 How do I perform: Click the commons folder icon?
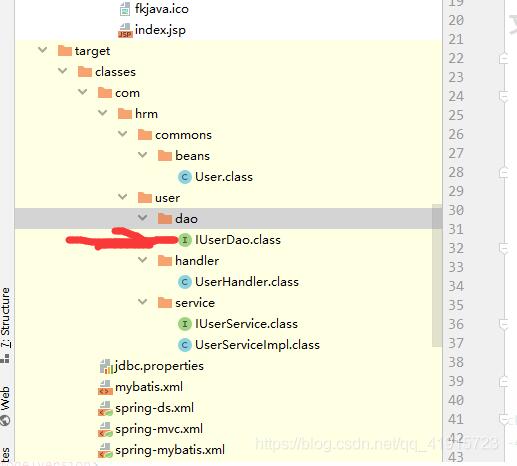coord(145,135)
